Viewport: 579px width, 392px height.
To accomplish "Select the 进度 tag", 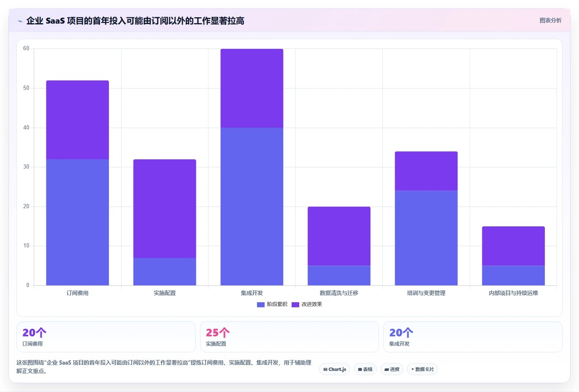I will (x=392, y=369).
